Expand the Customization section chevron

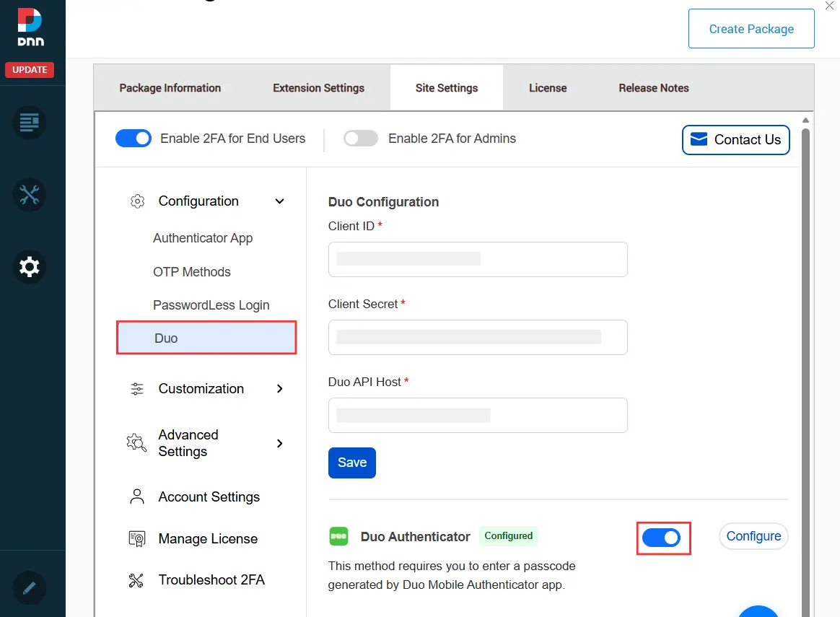[280, 389]
